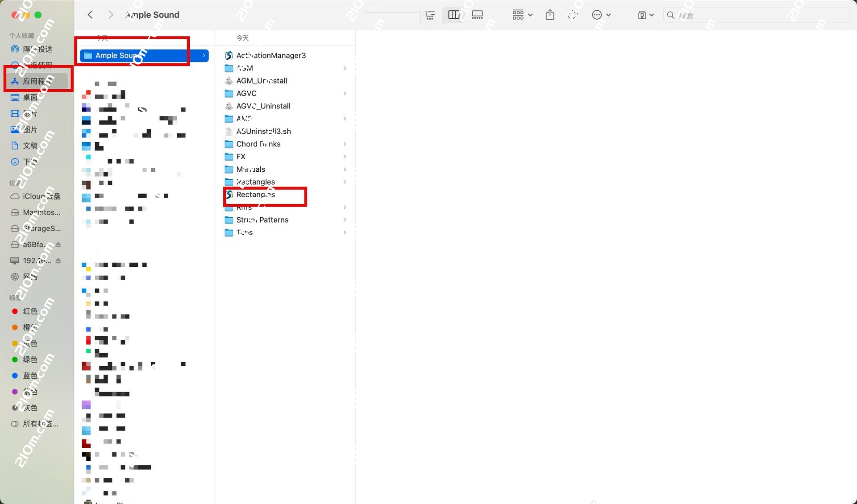
Task: Select the AGM folder icon
Action: point(229,68)
